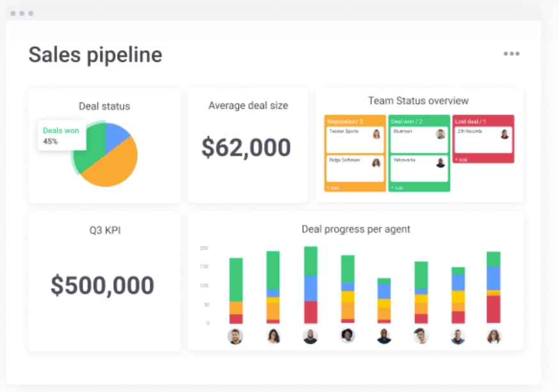Click the avatar on the Bluemart card
The width and height of the screenshot is (559, 392).
click(x=441, y=134)
